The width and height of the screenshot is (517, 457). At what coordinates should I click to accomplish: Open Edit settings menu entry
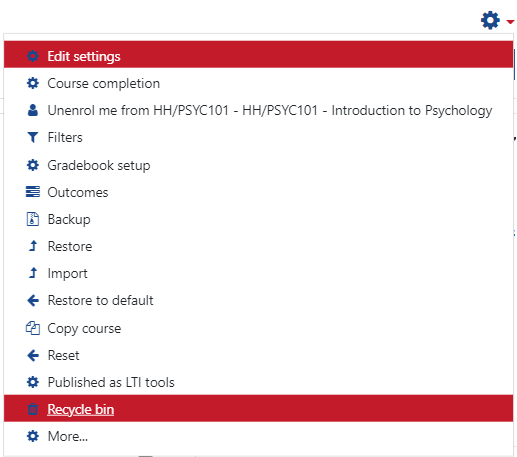258,54
